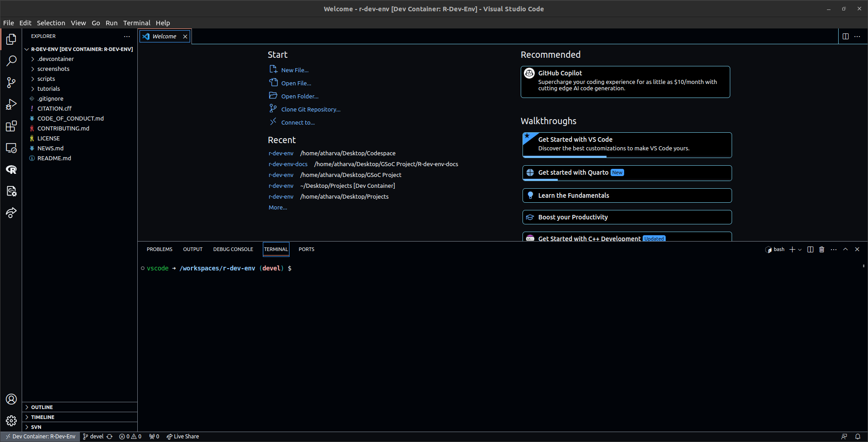Expand the OUTLINE section
This screenshot has width=868, height=442.
79,407
